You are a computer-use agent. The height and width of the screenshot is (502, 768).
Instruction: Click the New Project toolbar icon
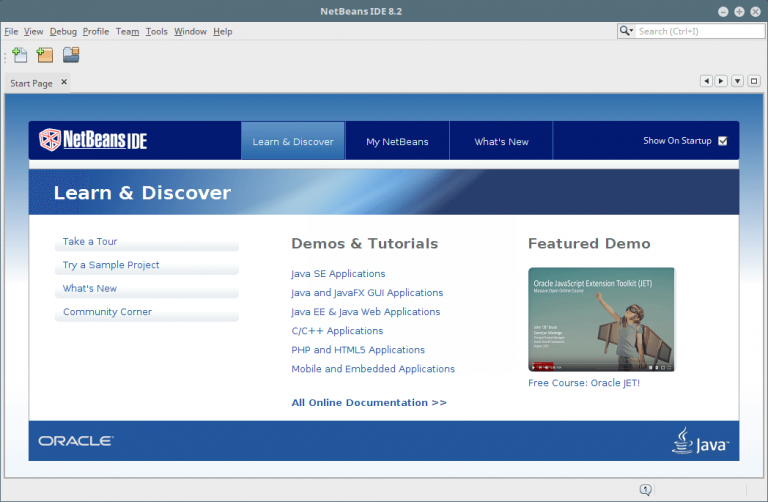(45, 55)
